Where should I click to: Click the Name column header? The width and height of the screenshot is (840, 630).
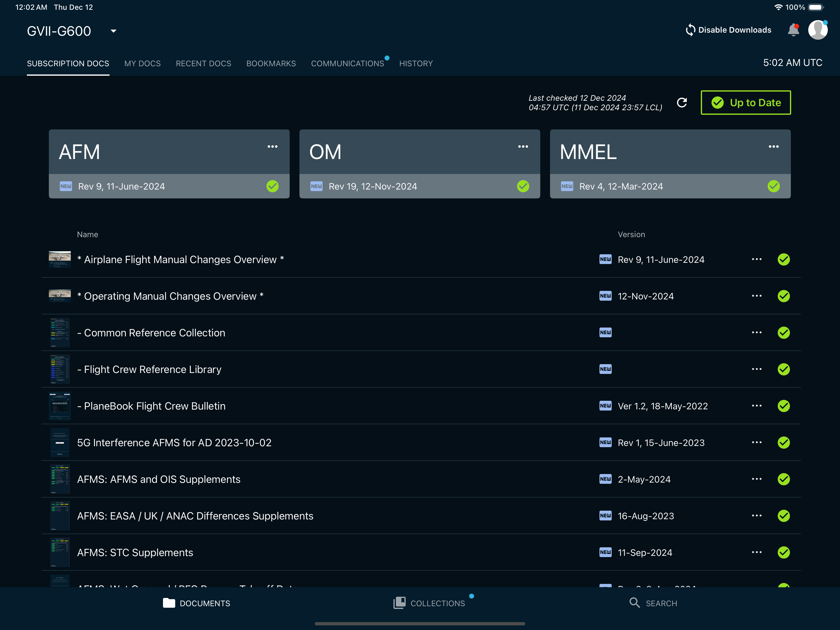point(88,234)
